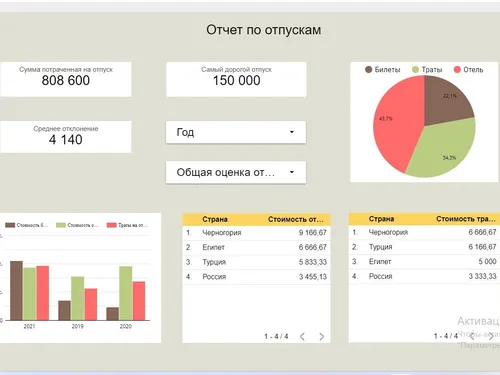
Task: Click the Билеты legend marker in pie chart
Action: (x=368, y=70)
